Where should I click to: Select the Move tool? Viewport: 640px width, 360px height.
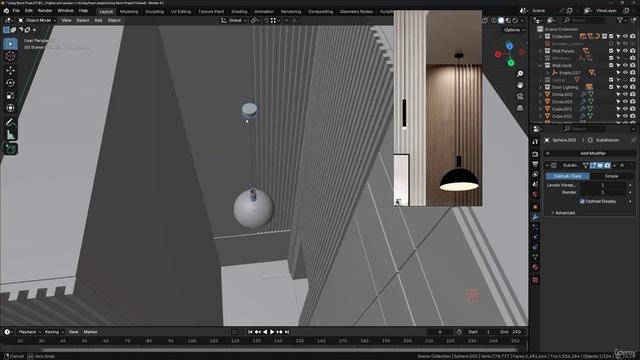tap(10, 70)
